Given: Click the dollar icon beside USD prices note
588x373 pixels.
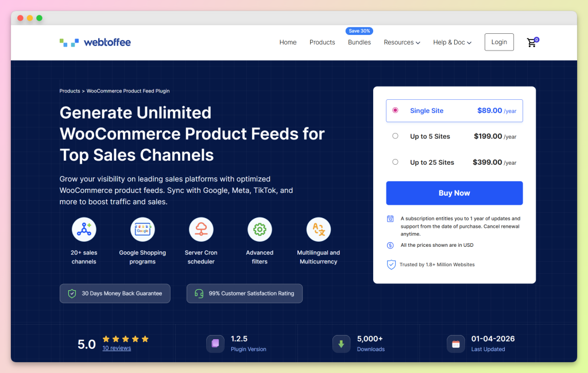Looking at the screenshot, I should point(390,245).
